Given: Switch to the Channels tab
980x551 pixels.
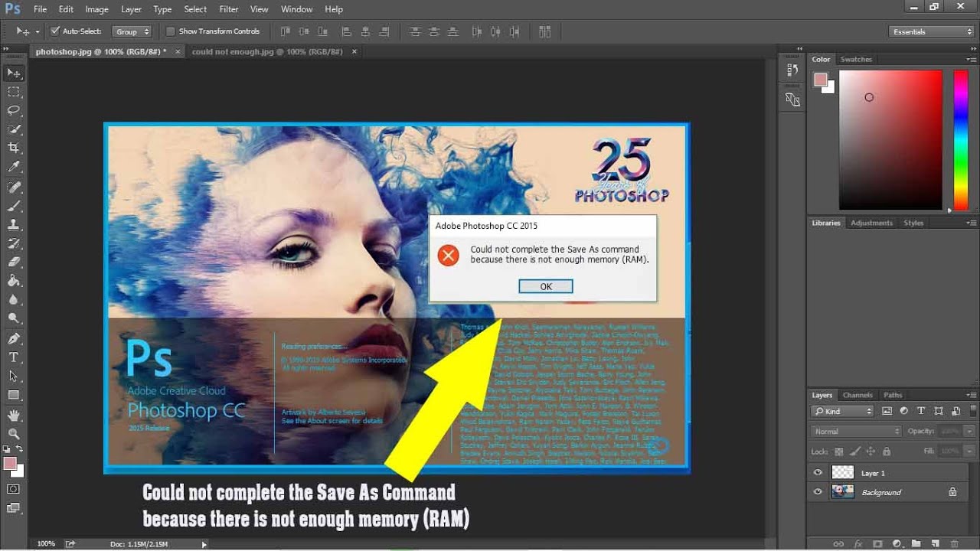Looking at the screenshot, I should pyautogui.click(x=857, y=396).
